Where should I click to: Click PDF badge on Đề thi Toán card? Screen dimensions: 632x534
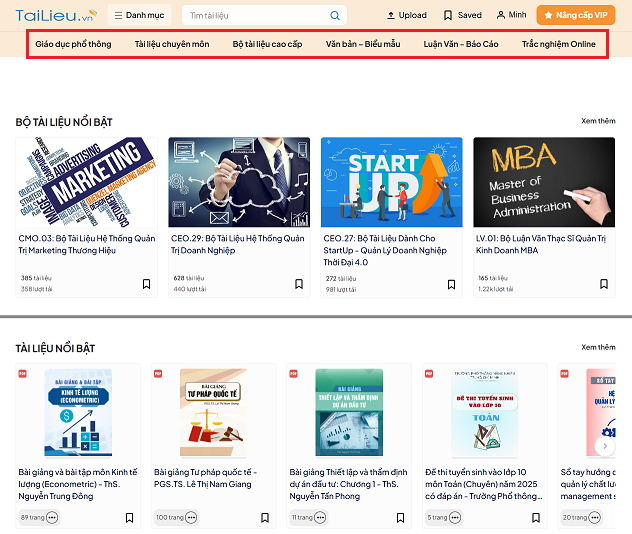429,374
